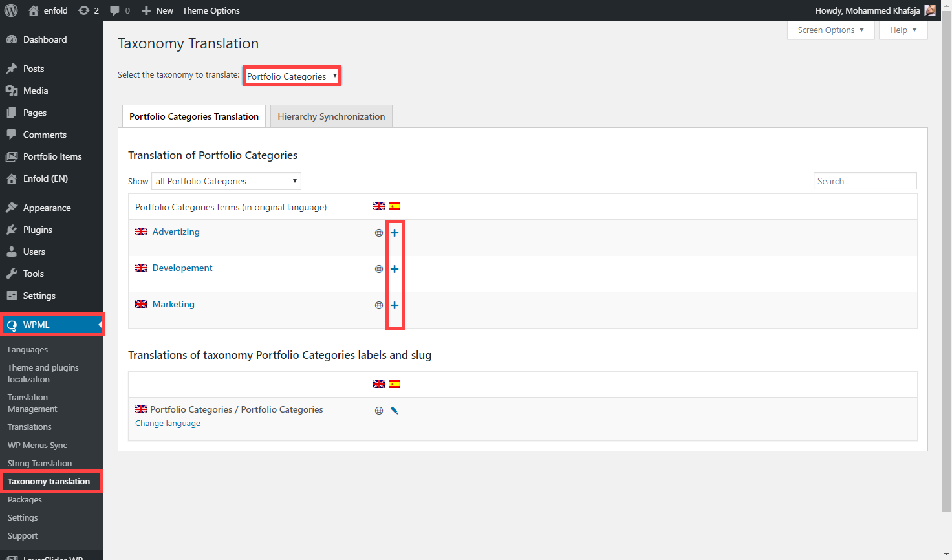The image size is (952, 560).
Task: Open Theme and plugins localization
Action: click(x=43, y=373)
